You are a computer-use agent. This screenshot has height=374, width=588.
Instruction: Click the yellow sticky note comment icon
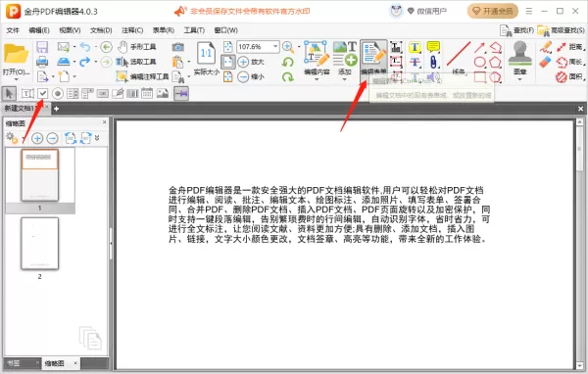433,47
